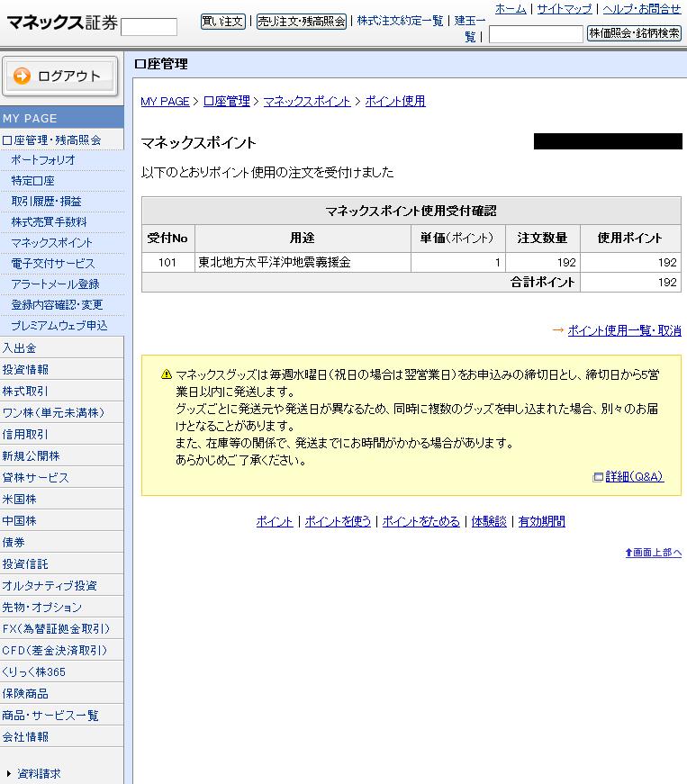Jump to 画面上部へ link
The image size is (687, 784).
[x=653, y=552]
